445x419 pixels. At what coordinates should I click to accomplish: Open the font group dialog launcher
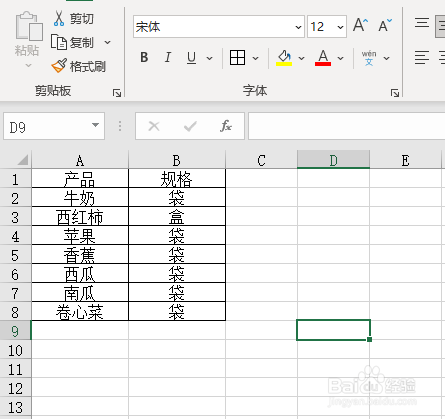pyautogui.click(x=395, y=93)
